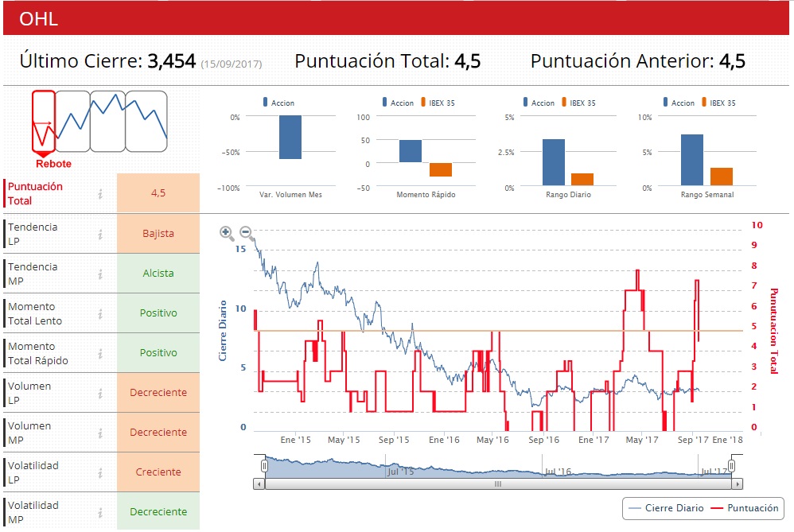794x532 pixels.
Task: Click the OHL title in red header
Action: (x=38, y=19)
